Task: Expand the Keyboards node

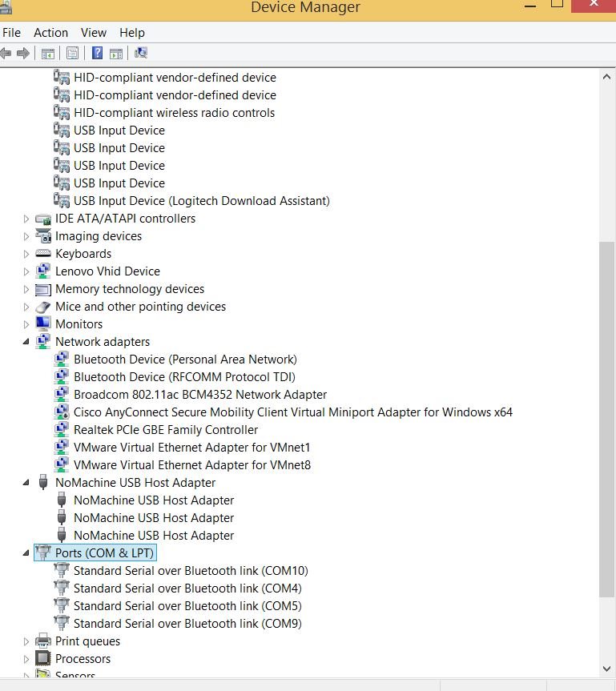Action: 26,254
